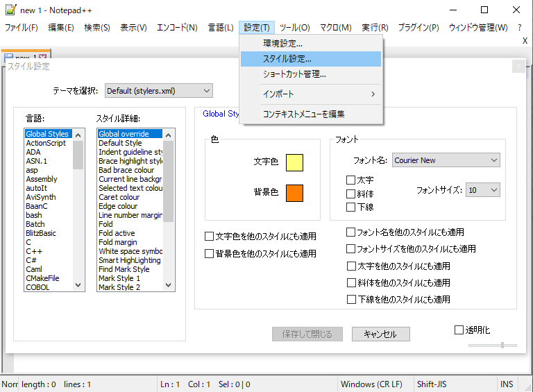Check 下線を他のスタイルにも適用

[x=398, y=299]
